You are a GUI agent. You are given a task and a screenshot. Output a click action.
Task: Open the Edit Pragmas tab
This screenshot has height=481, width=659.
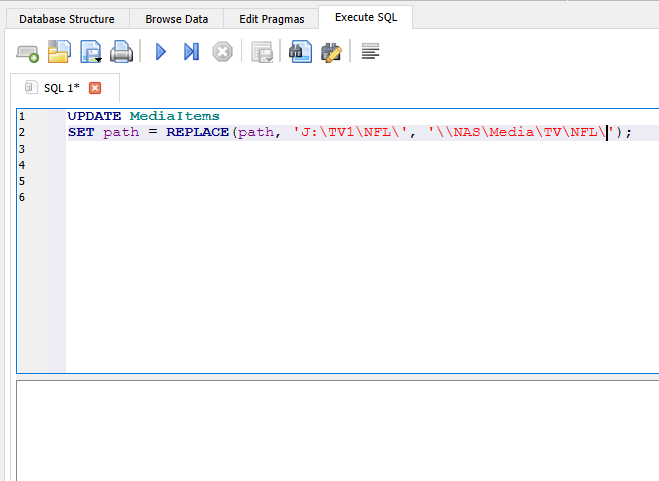click(272, 19)
